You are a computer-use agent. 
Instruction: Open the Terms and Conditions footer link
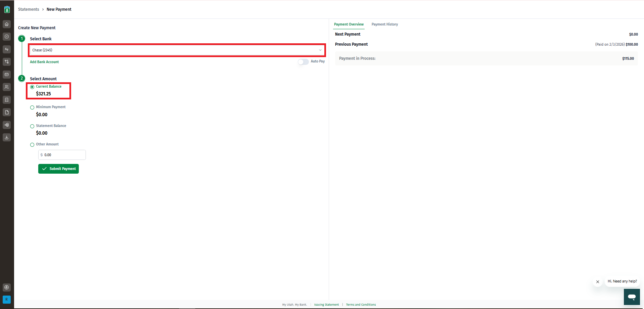point(361,305)
